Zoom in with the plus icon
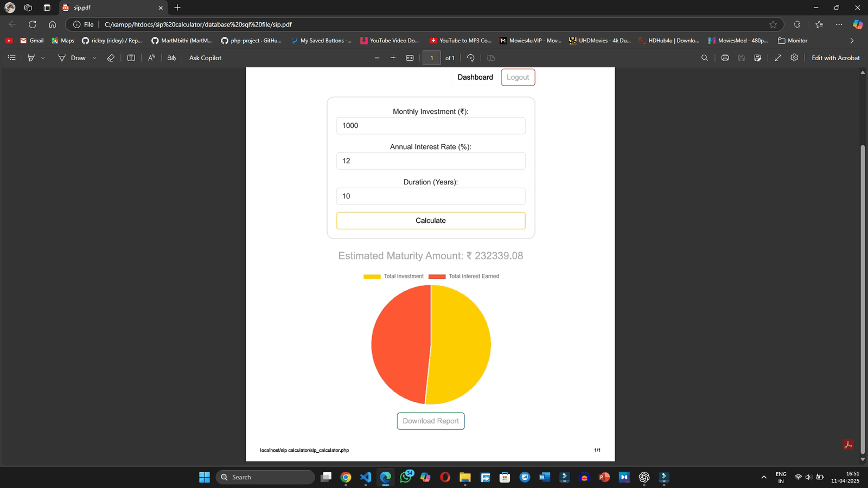Screen dimensions: 868x488 coord(393,58)
